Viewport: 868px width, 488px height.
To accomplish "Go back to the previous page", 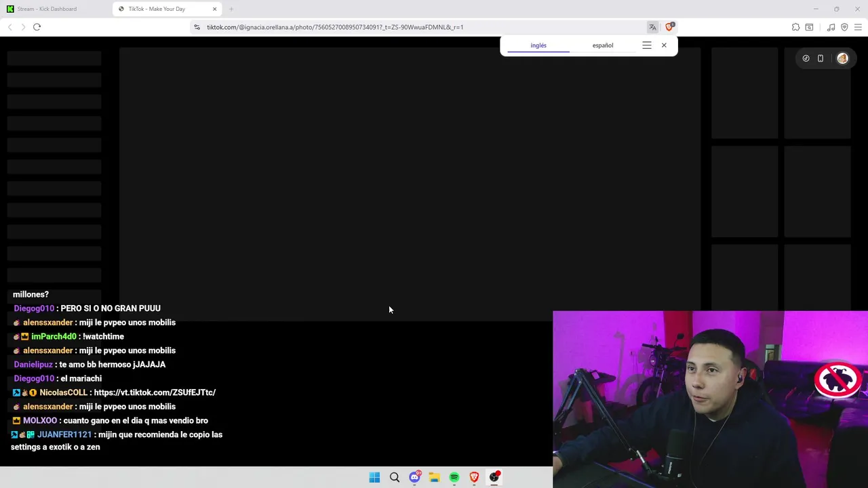I will pyautogui.click(x=9, y=27).
